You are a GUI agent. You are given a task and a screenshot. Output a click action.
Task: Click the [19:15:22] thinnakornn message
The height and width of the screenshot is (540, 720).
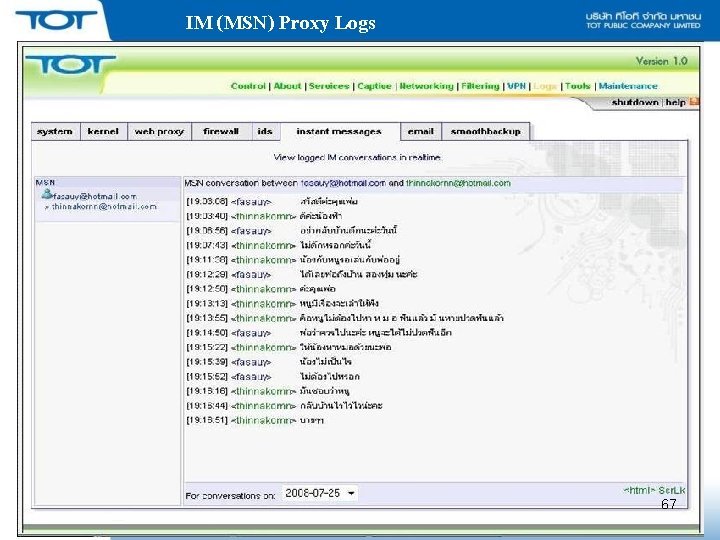289,347
